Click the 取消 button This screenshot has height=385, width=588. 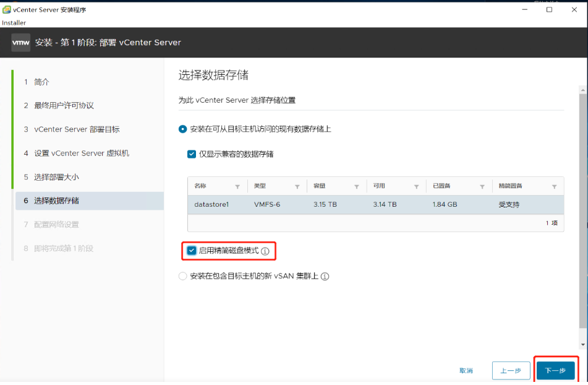point(466,371)
